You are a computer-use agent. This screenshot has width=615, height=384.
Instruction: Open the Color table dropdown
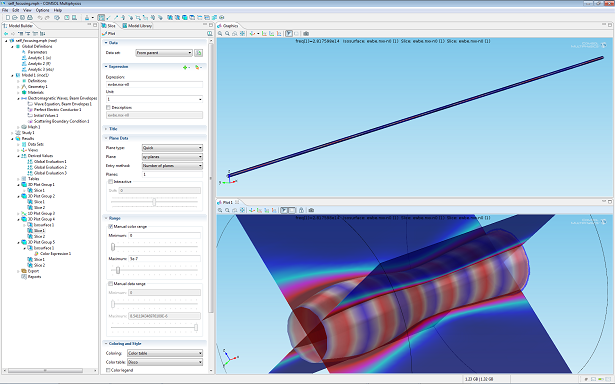click(x=165, y=362)
